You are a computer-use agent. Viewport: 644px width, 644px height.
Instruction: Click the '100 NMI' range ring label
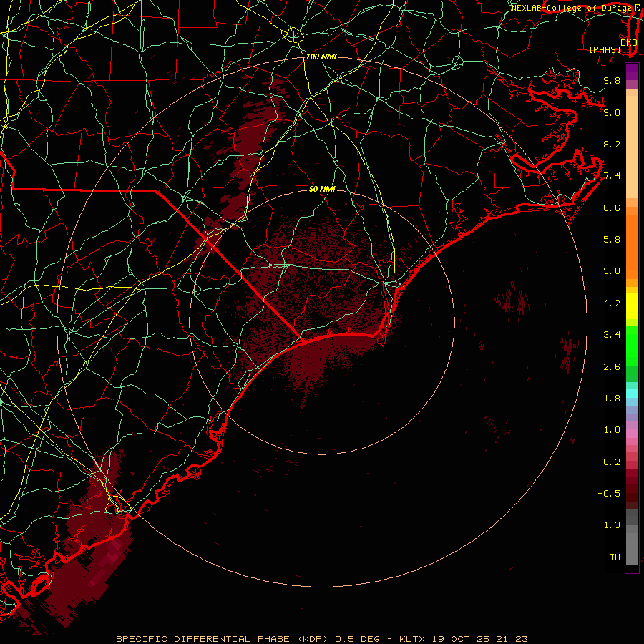pos(321,57)
